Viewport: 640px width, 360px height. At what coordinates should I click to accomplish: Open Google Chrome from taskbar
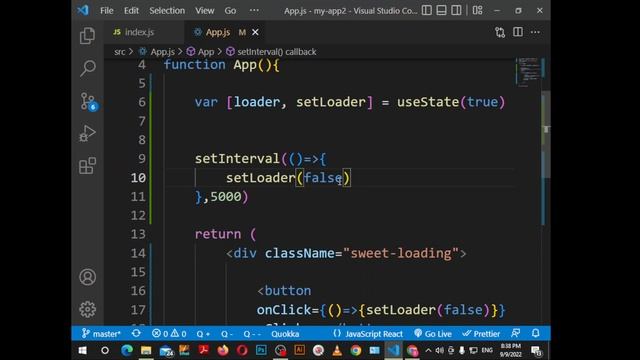(356, 350)
